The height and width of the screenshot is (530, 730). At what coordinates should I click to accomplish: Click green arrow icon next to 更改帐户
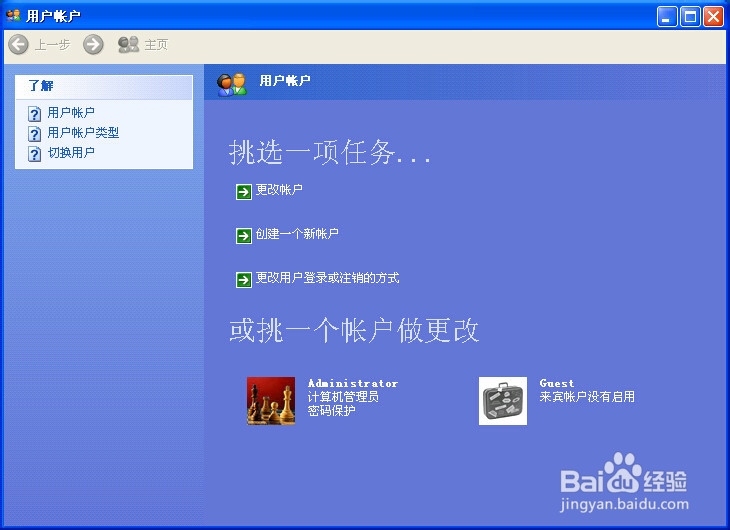tap(243, 191)
